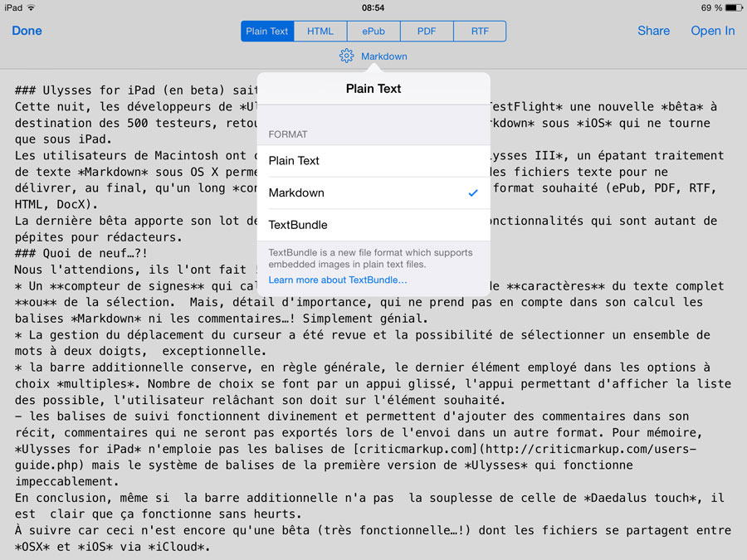
Task: Open the Markdown format dropdown label
Action: [x=384, y=56]
